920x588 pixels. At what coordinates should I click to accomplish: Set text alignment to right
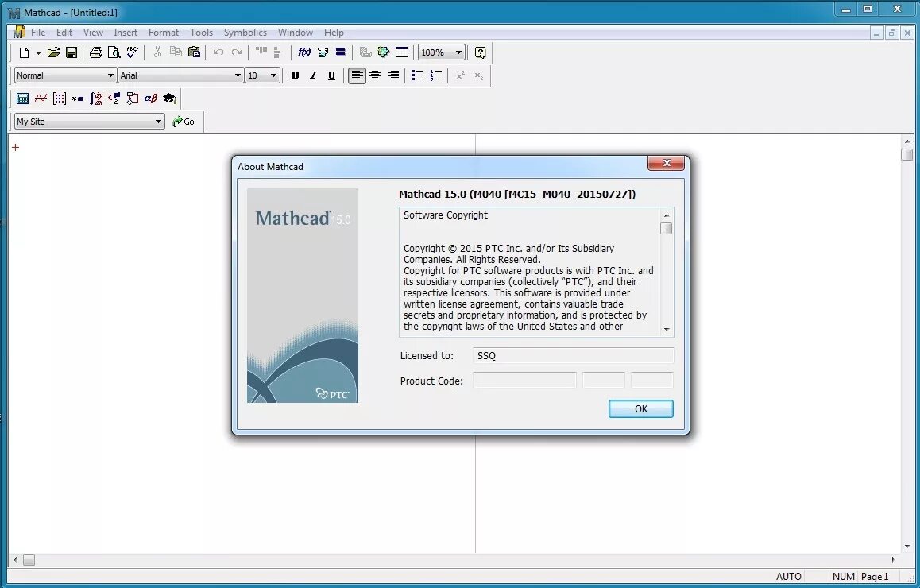(x=393, y=75)
